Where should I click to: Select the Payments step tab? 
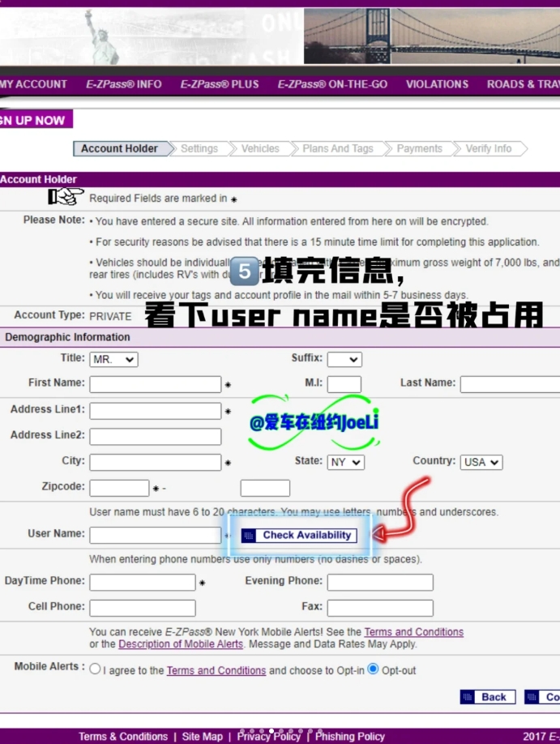(420, 149)
